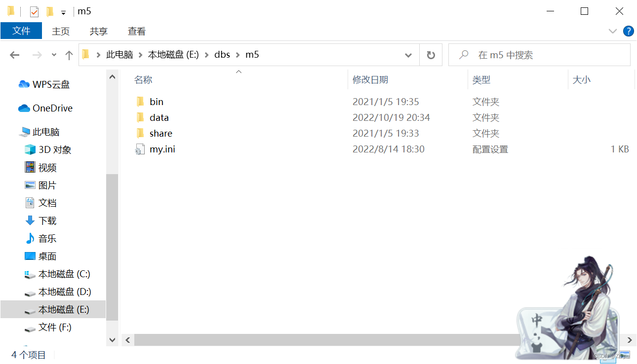Click the horizontal scrollbar right arrow

coord(629,340)
